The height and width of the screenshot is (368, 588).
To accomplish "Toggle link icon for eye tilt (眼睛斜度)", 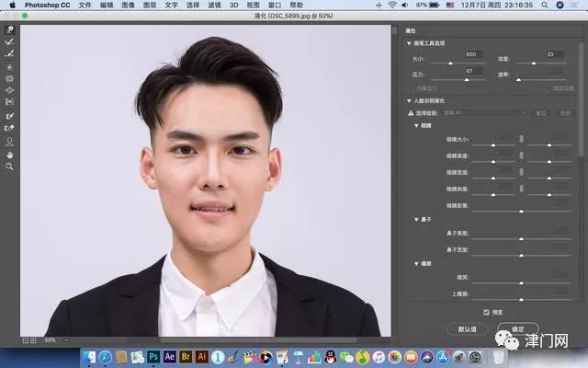I will pos(521,188).
